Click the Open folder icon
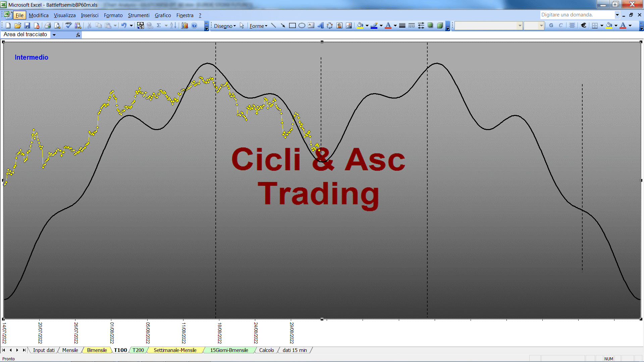 (18, 25)
